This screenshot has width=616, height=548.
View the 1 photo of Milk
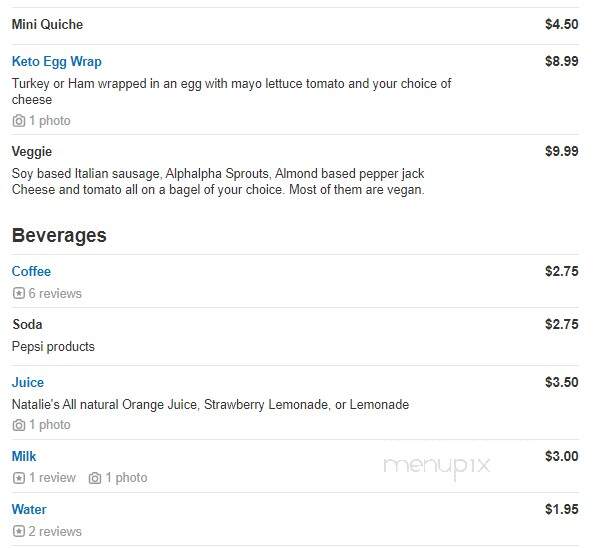click(x=126, y=478)
